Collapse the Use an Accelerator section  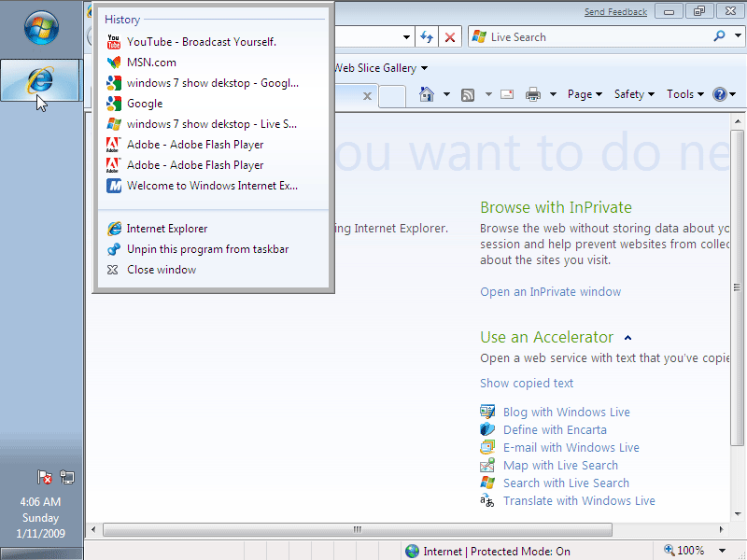[628, 338]
